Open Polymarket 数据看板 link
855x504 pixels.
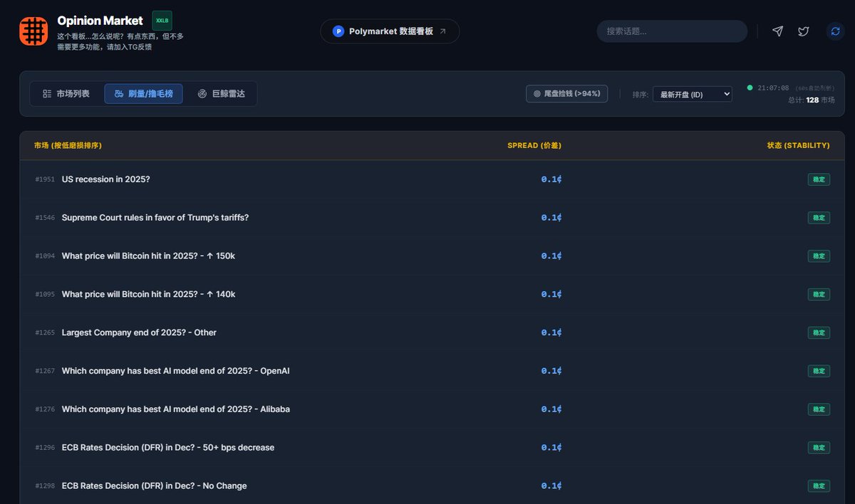click(x=390, y=31)
